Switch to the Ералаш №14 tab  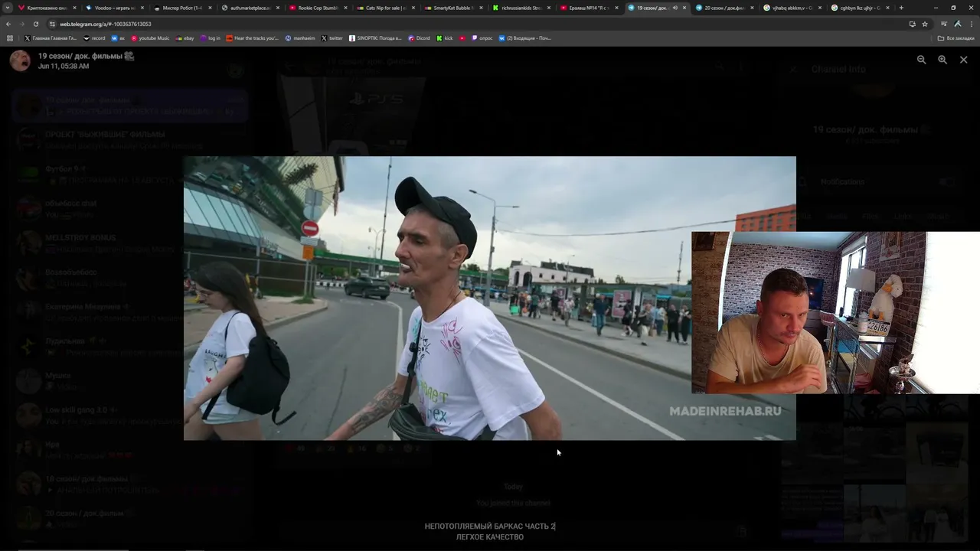[x=589, y=8]
